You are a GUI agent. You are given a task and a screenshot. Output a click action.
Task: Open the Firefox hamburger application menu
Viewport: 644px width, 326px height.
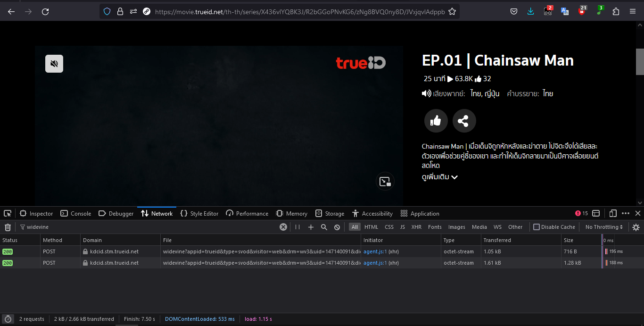tap(633, 11)
